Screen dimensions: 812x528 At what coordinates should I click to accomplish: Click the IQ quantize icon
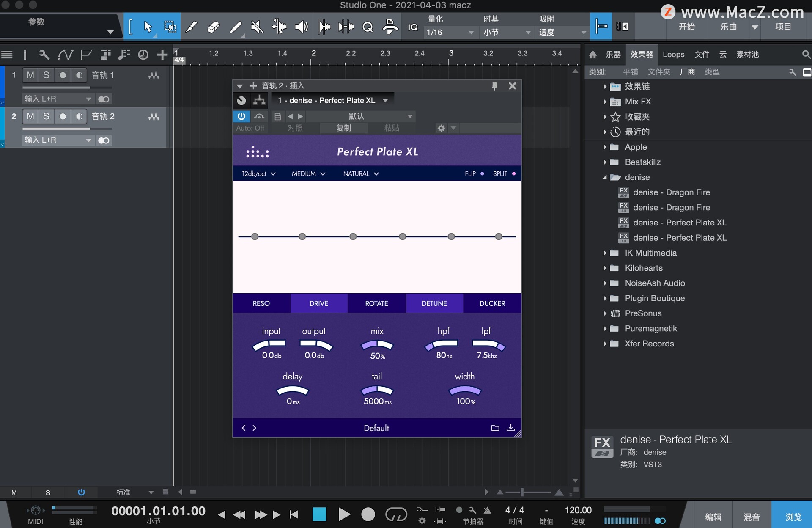412,27
